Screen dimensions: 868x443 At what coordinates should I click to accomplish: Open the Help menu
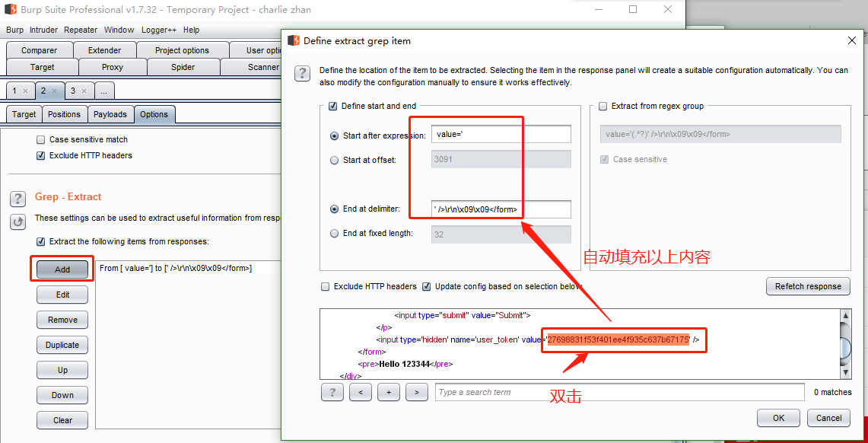192,30
